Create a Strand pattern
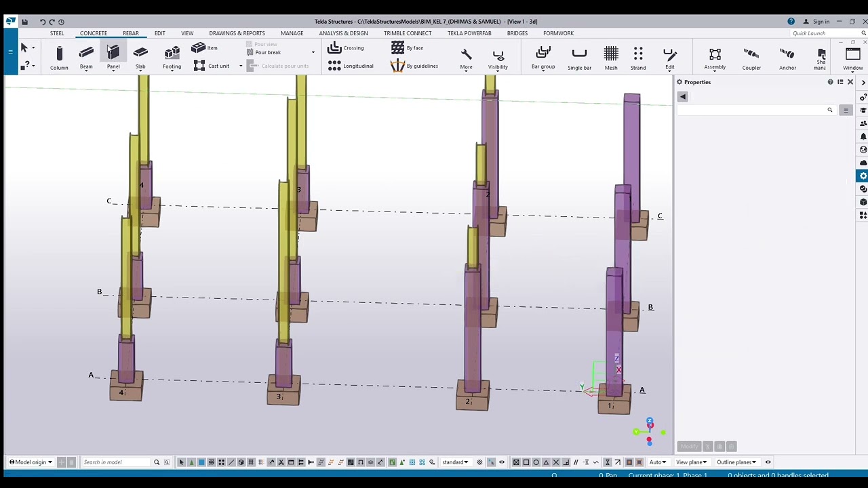This screenshot has width=868, height=488. pos(638,58)
